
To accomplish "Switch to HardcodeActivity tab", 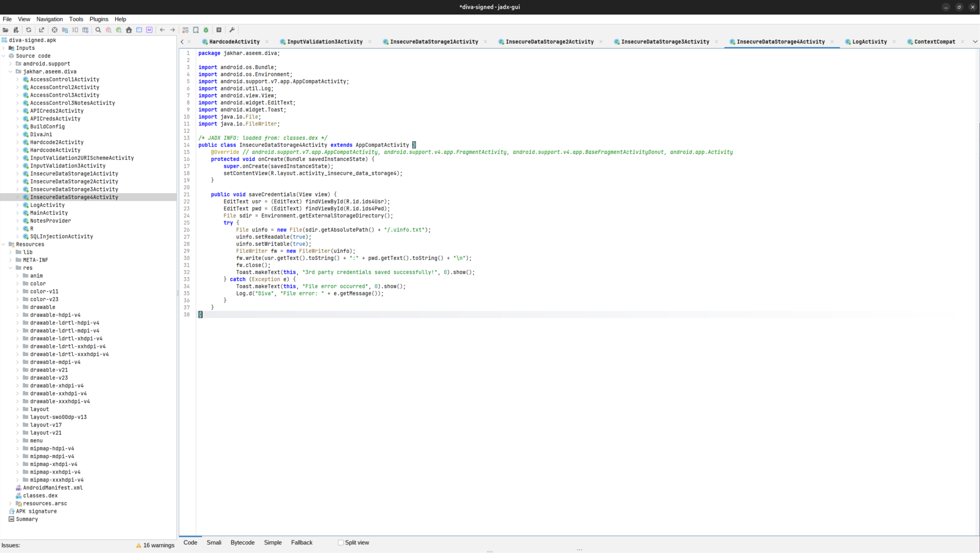I will click(234, 42).
